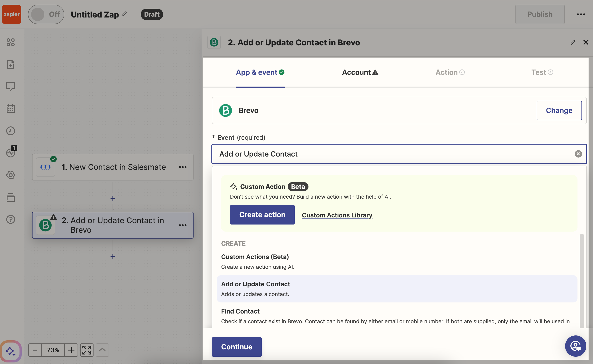Open options menu for Salesmate step

point(183,167)
